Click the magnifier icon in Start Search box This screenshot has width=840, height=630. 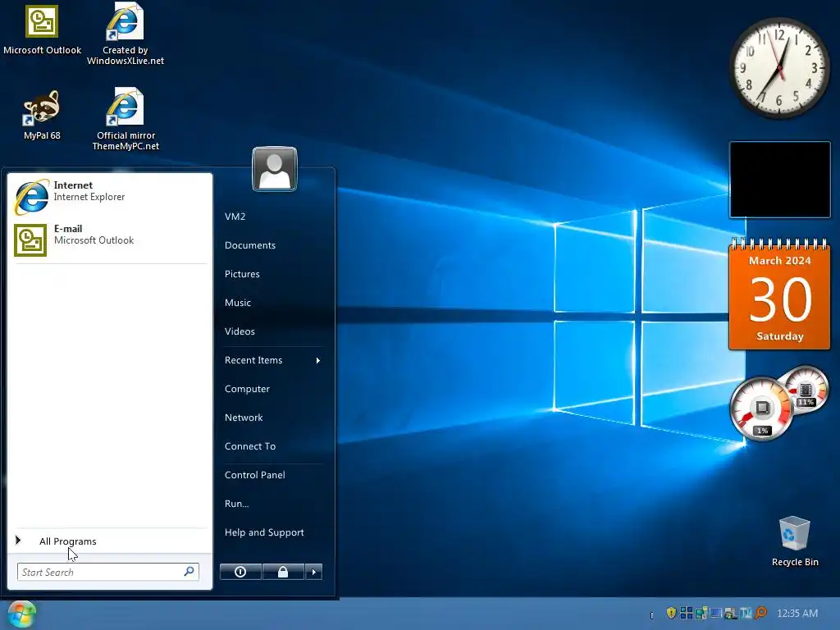pyautogui.click(x=189, y=572)
